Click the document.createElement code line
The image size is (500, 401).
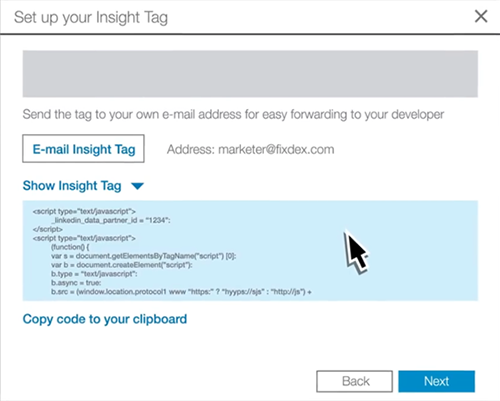coord(122,265)
